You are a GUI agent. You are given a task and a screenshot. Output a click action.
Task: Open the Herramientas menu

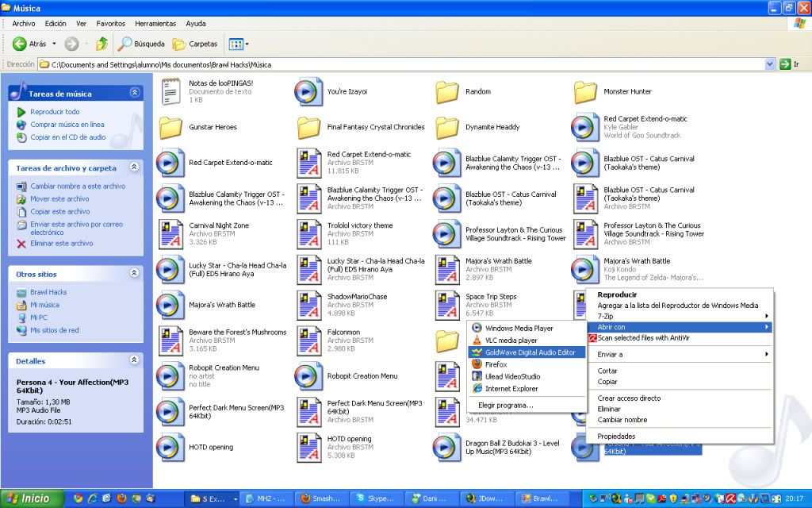coord(155,24)
